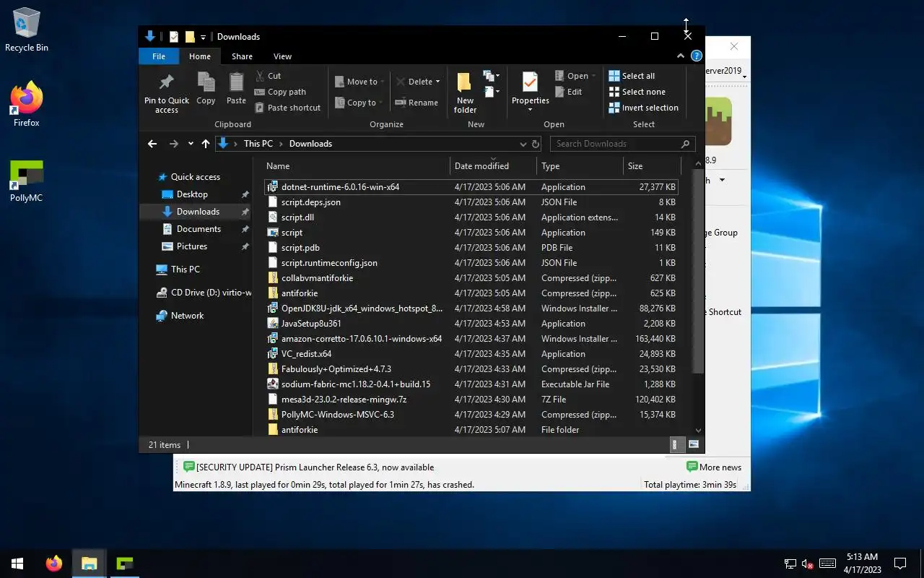
Task: Click the Refresh button in the address bar
Action: [x=536, y=144]
